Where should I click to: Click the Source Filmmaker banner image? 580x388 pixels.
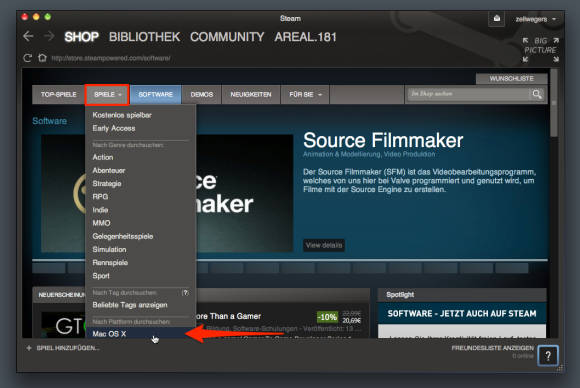pos(245,193)
